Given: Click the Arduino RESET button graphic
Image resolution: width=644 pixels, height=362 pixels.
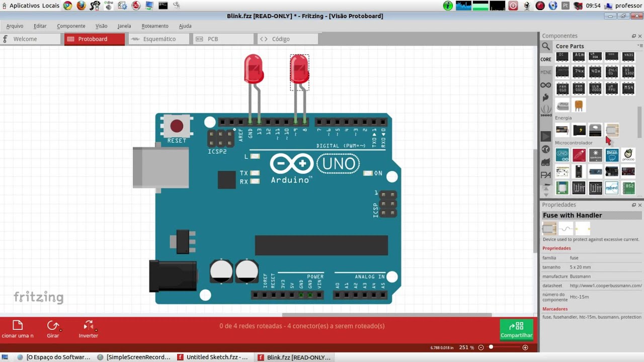Looking at the screenshot, I should [x=177, y=126].
